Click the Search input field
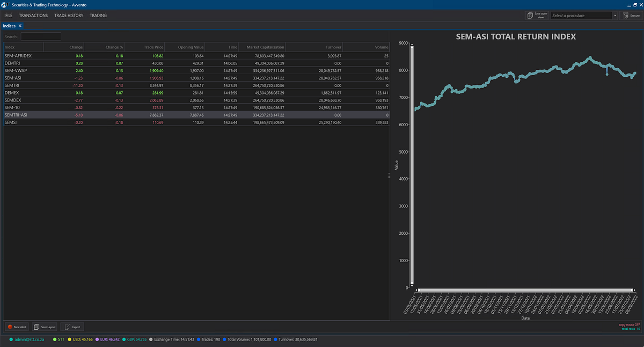Screen dimensions: 644x347 tap(41, 37)
